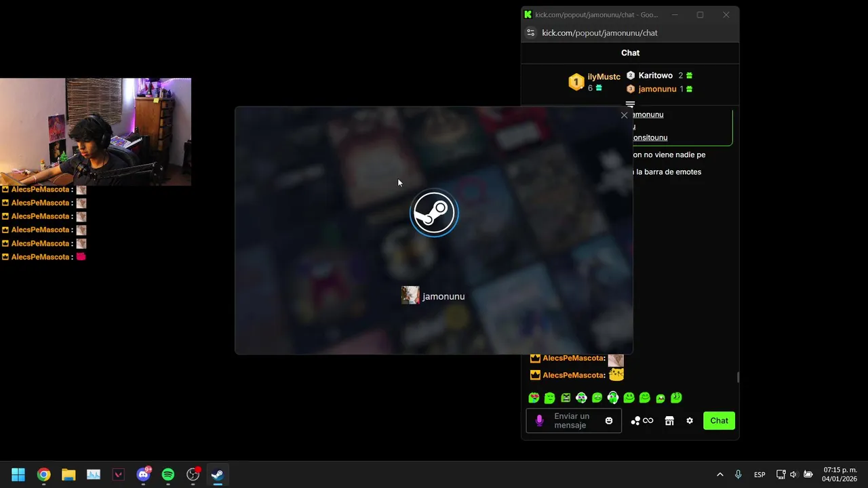Insert the purple-eyed headphones green emote
868x488 pixels.
(581, 398)
